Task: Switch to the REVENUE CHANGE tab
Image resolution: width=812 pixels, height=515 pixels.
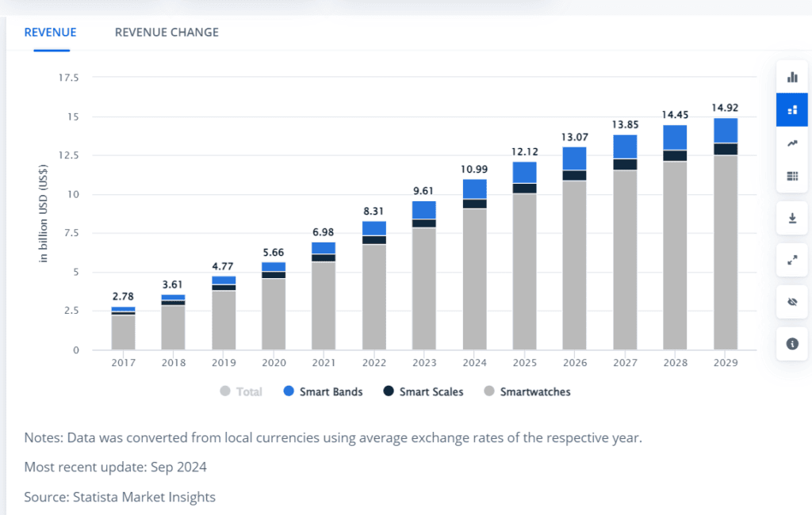Action: point(167,32)
